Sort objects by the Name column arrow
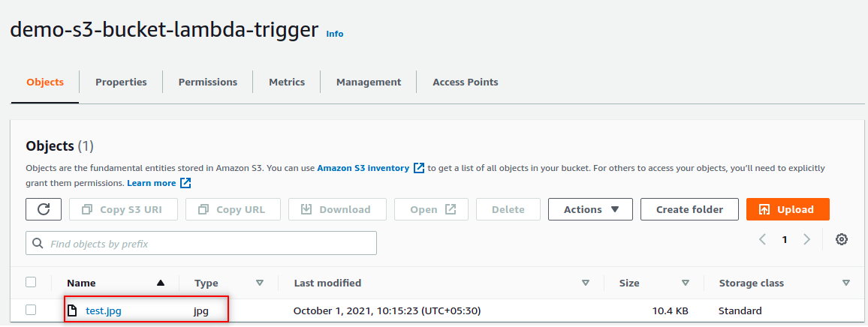The height and width of the screenshot is (327, 868). pos(160,283)
